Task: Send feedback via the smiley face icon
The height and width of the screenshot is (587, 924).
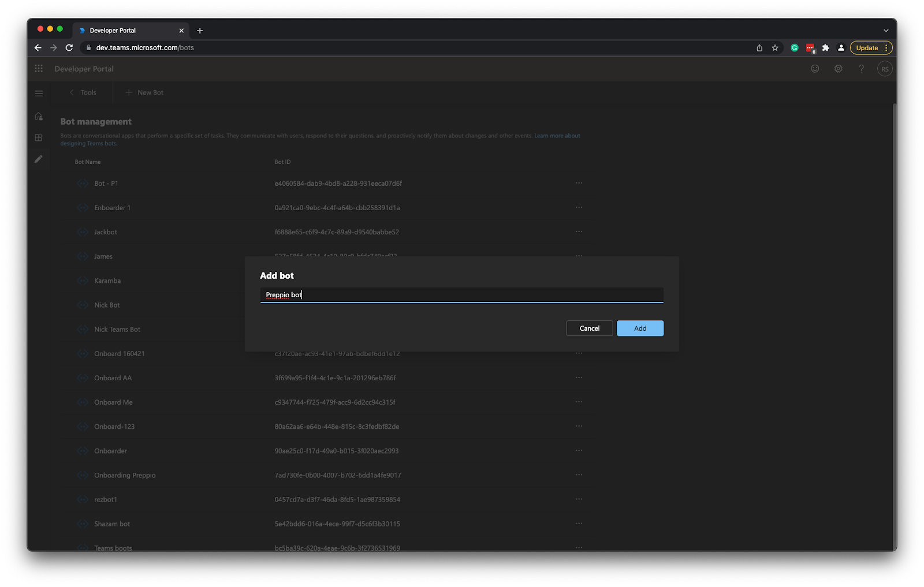Action: tap(814, 68)
